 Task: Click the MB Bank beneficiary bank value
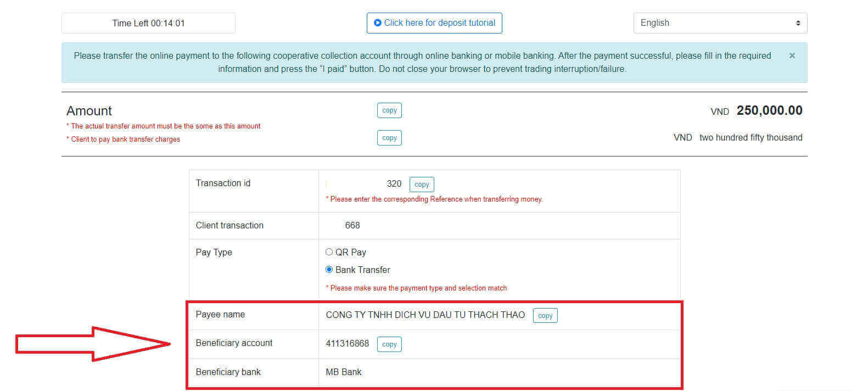click(344, 372)
